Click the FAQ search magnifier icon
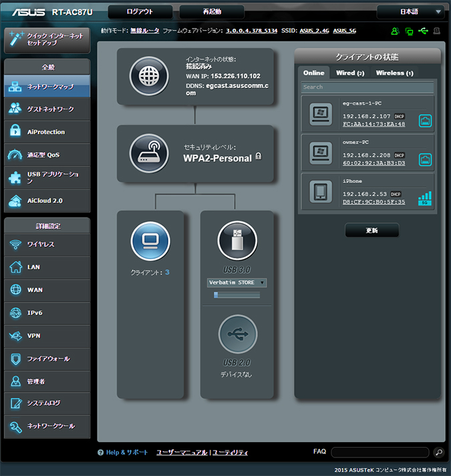The image size is (451, 476). tap(439, 453)
